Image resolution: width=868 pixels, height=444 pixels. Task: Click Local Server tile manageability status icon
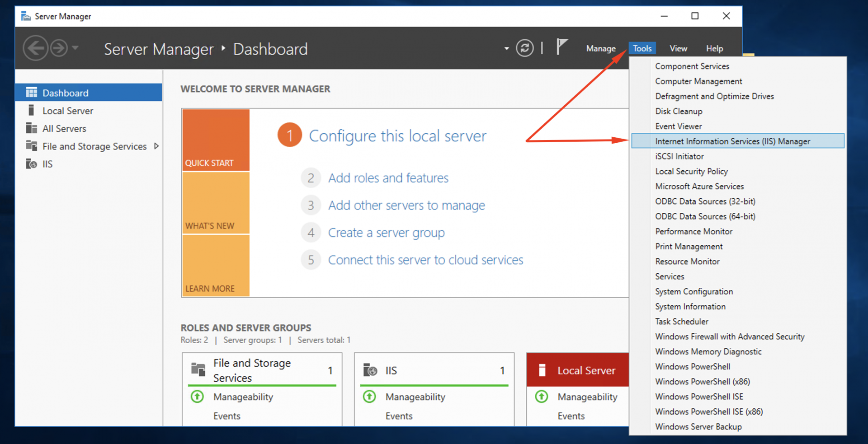tap(542, 397)
